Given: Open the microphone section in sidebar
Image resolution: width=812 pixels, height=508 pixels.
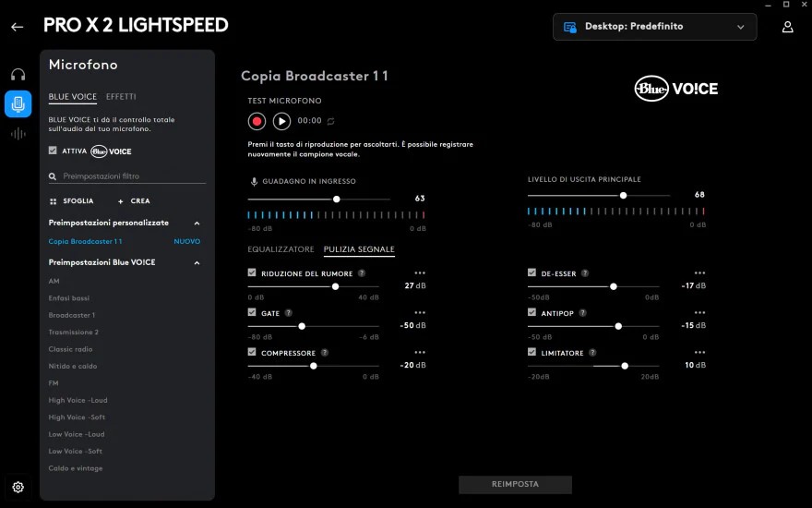Looking at the screenshot, I should point(18,104).
